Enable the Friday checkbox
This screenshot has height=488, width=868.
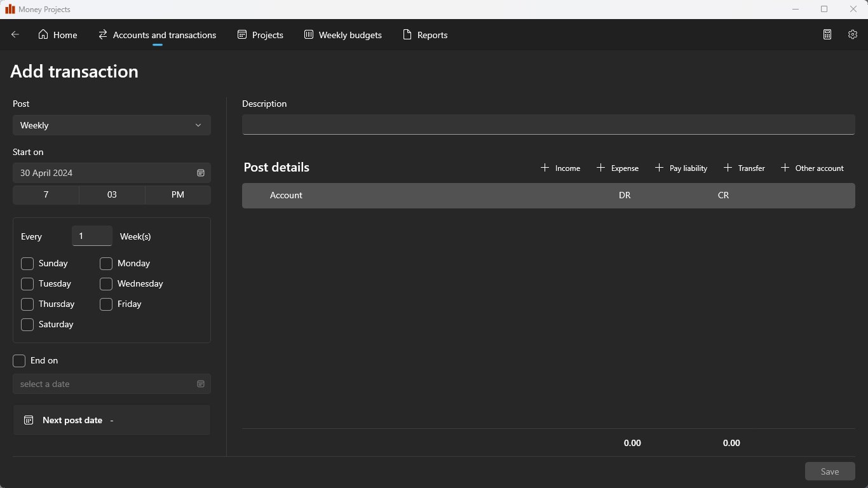(106, 304)
